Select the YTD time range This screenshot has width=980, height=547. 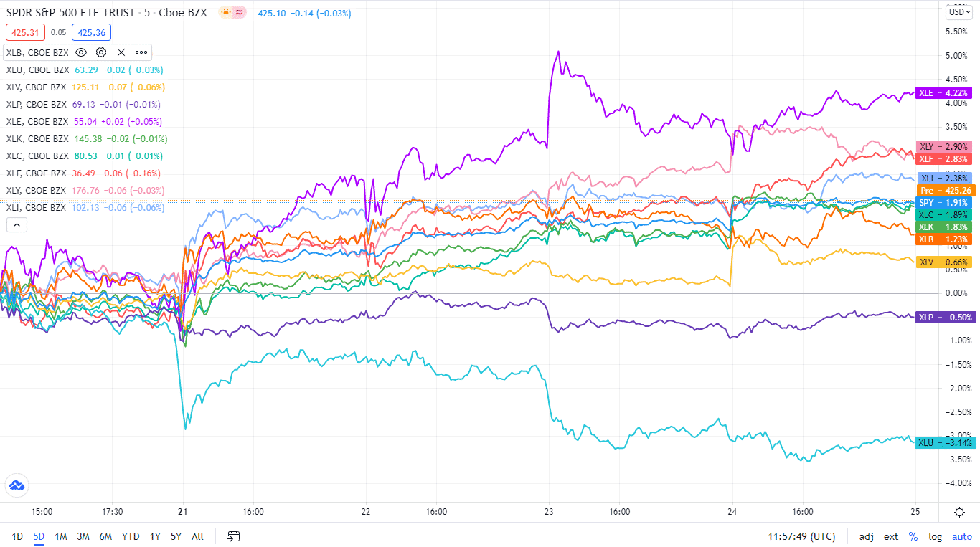[x=131, y=536]
